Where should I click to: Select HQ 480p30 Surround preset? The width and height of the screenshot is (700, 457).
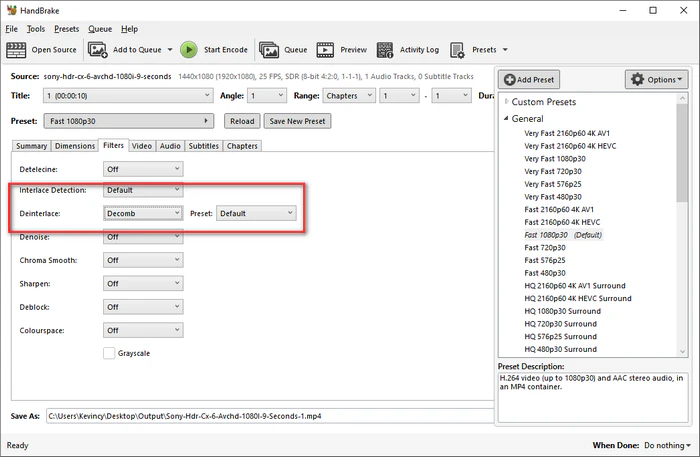(561, 349)
